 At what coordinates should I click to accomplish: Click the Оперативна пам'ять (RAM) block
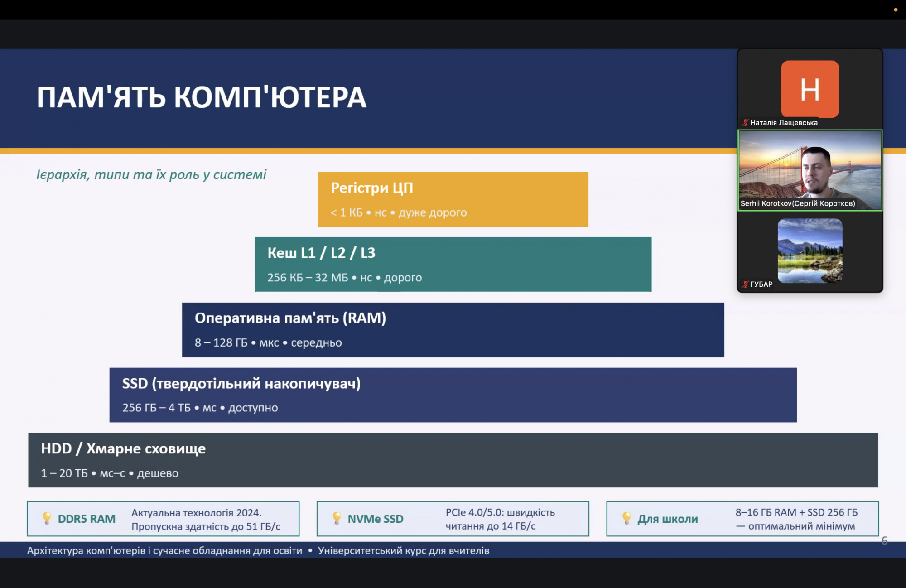click(x=453, y=330)
